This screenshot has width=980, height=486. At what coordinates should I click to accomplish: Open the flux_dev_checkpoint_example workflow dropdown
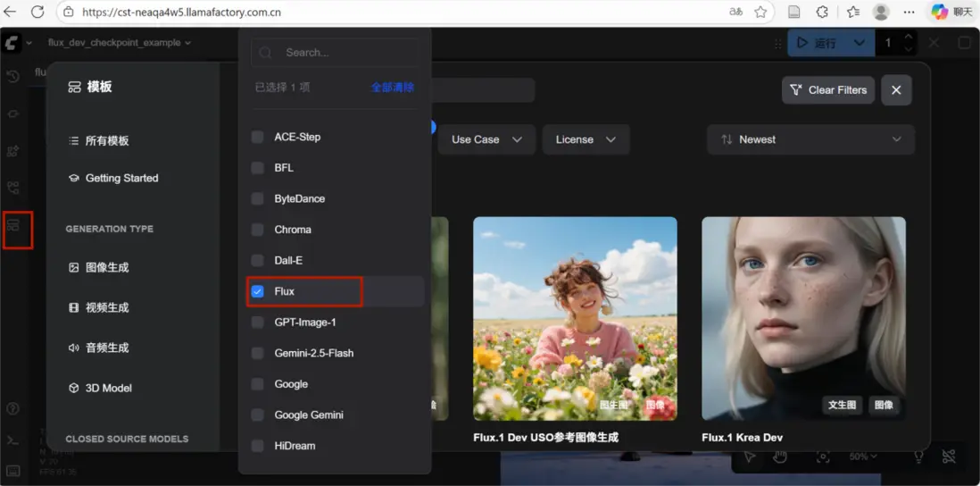pyautogui.click(x=120, y=43)
